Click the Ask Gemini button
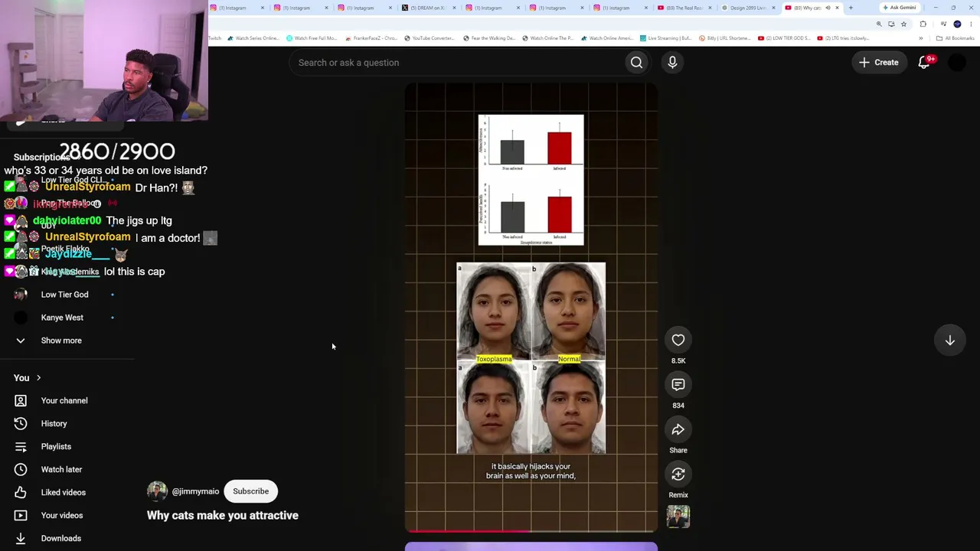Screen dimensions: 980x551 [899, 8]
